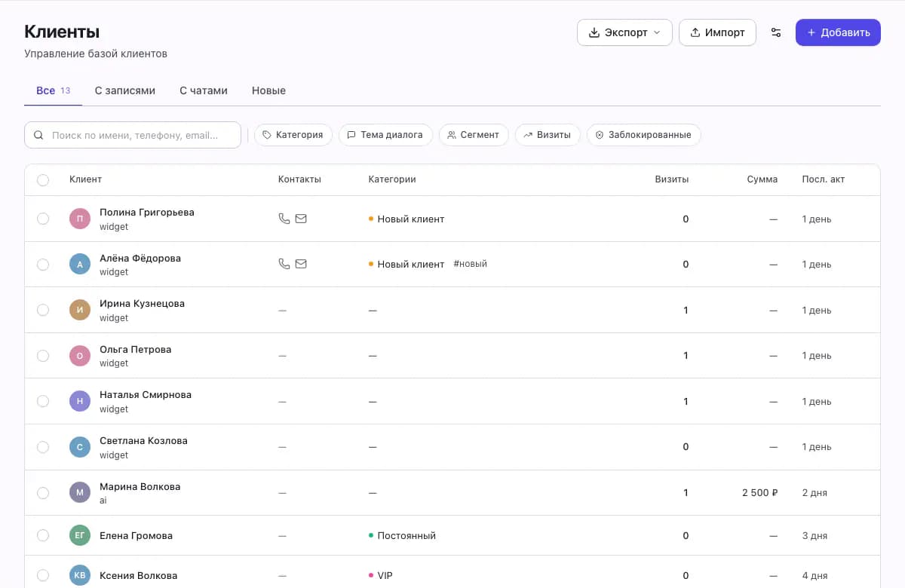Select row checkbox for Наталья Смирнова
905x588 pixels.
click(43, 401)
